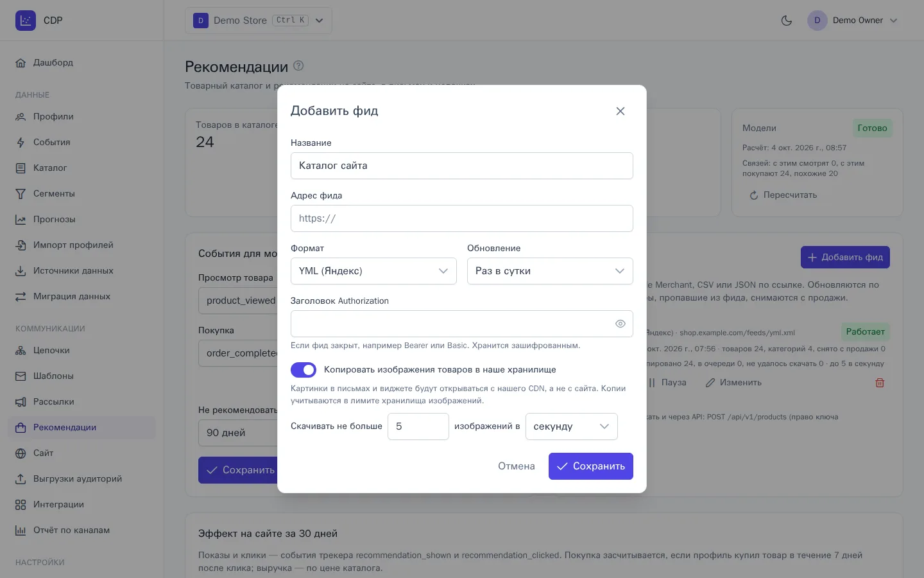This screenshot has height=578, width=924.
Task: Open Каталог in the sidebar
Action: [x=82, y=168]
